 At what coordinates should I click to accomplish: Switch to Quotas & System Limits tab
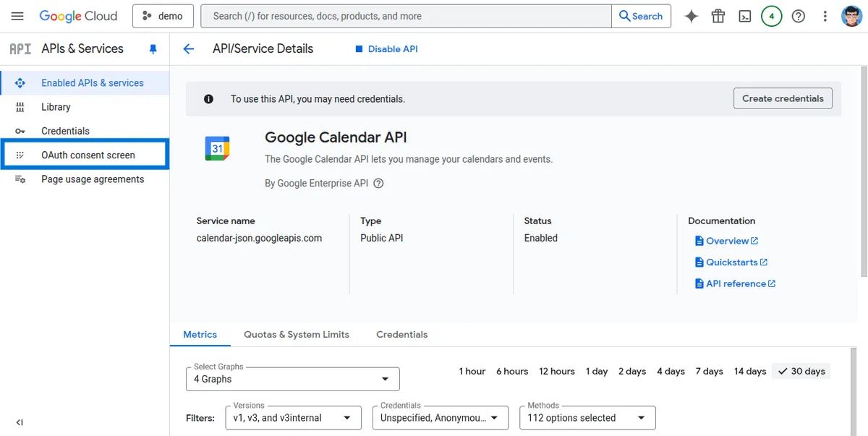[297, 334]
